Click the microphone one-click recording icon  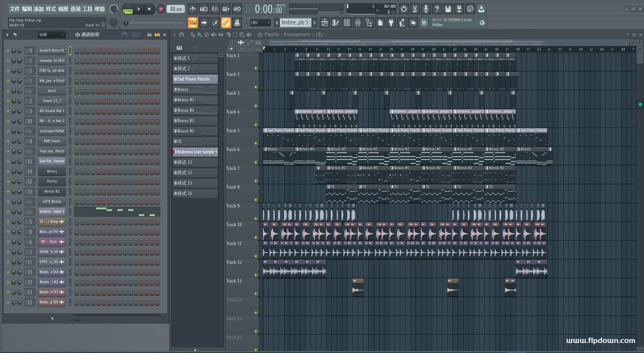(x=426, y=9)
